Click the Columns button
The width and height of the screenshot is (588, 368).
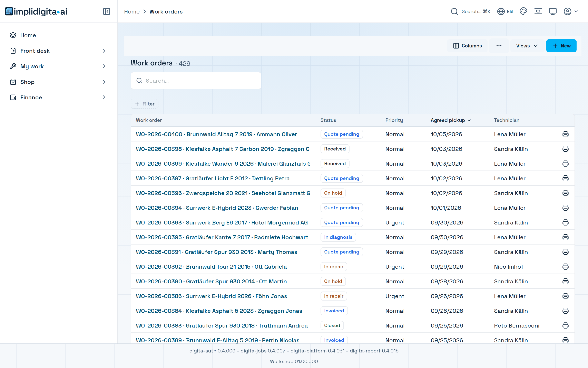click(x=467, y=46)
